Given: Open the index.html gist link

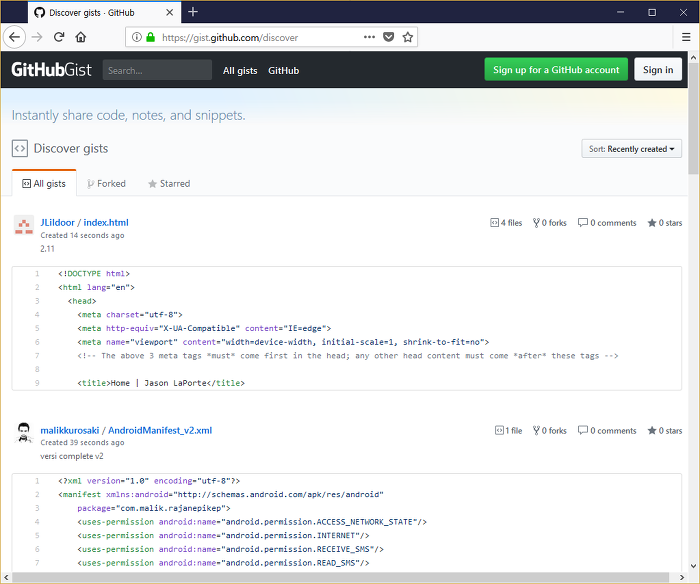Looking at the screenshot, I should click(106, 222).
